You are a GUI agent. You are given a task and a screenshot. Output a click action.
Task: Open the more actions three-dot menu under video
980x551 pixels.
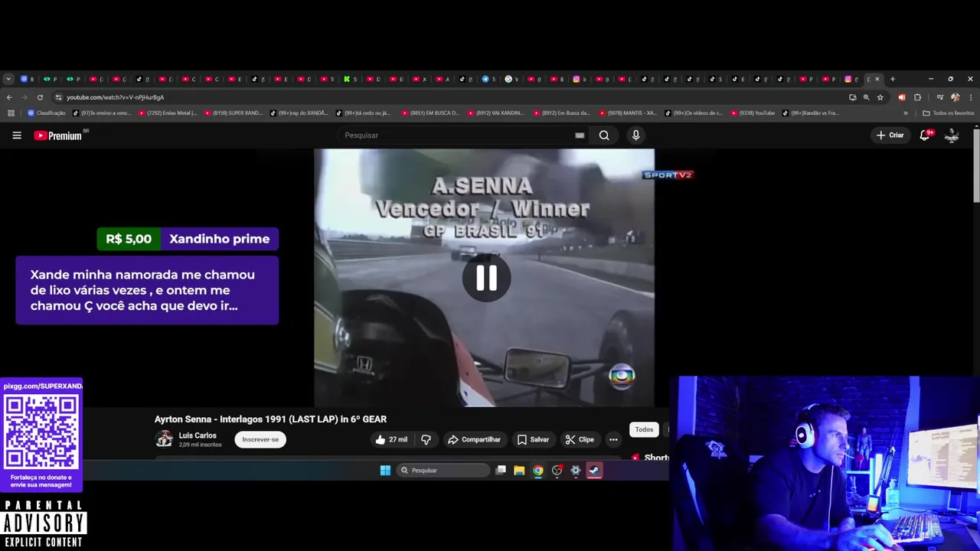pyautogui.click(x=613, y=439)
